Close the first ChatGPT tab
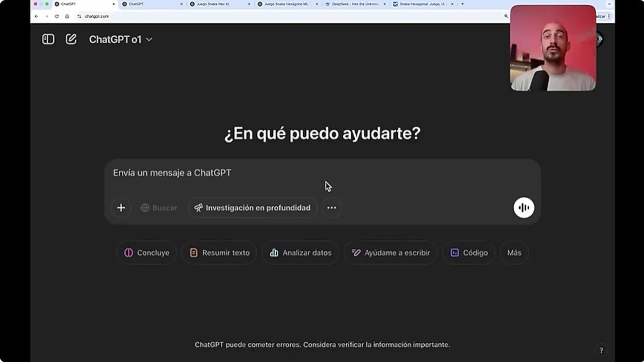The image size is (644, 362). coord(114,4)
